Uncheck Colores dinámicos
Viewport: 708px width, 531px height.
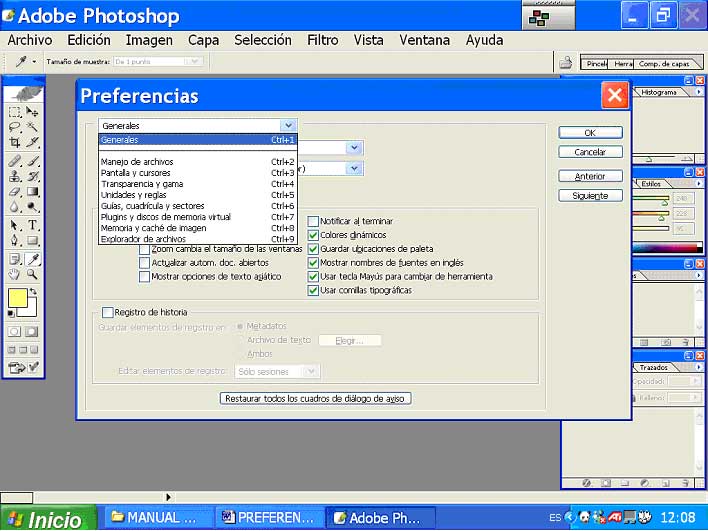coord(313,235)
